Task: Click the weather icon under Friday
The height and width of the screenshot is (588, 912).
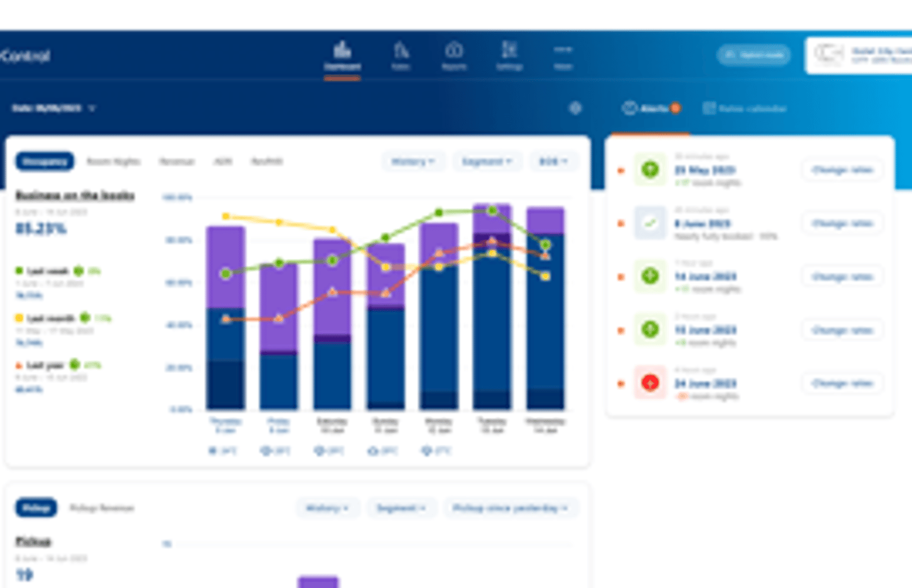Action: (x=266, y=451)
